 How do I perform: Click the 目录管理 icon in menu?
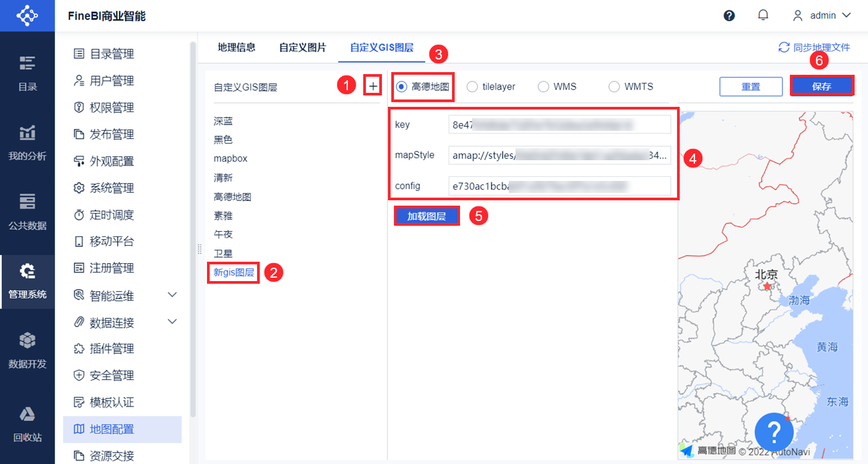(x=79, y=53)
